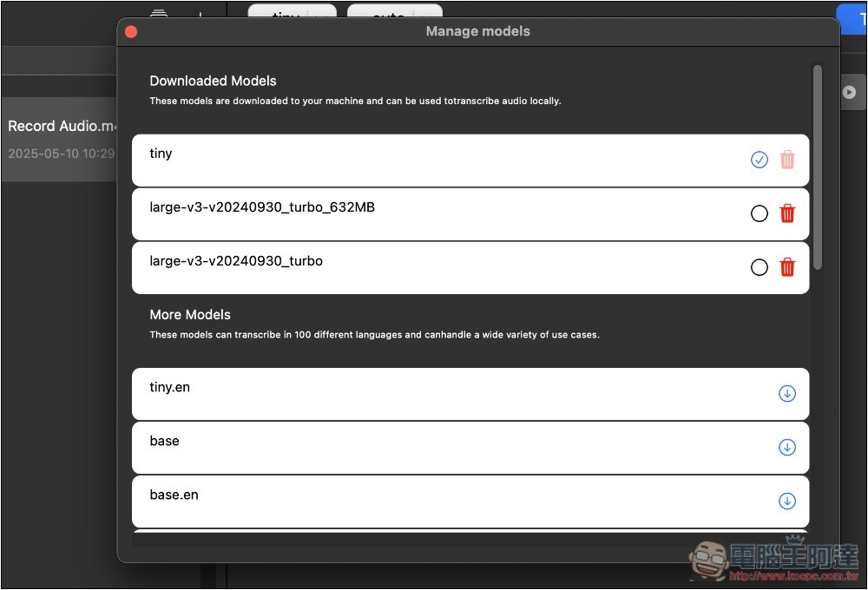Select the tiny model checkmark
Image resolution: width=868 pixels, height=590 pixels.
coord(759,160)
